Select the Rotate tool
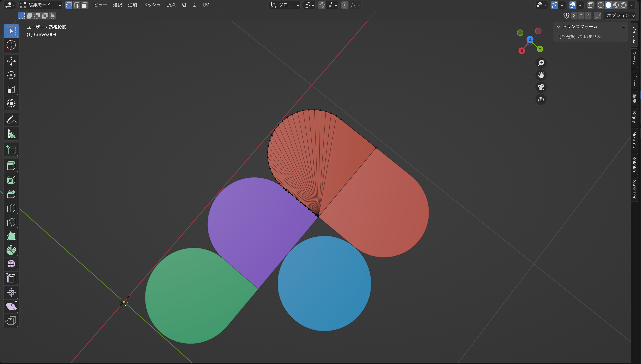 (11, 75)
